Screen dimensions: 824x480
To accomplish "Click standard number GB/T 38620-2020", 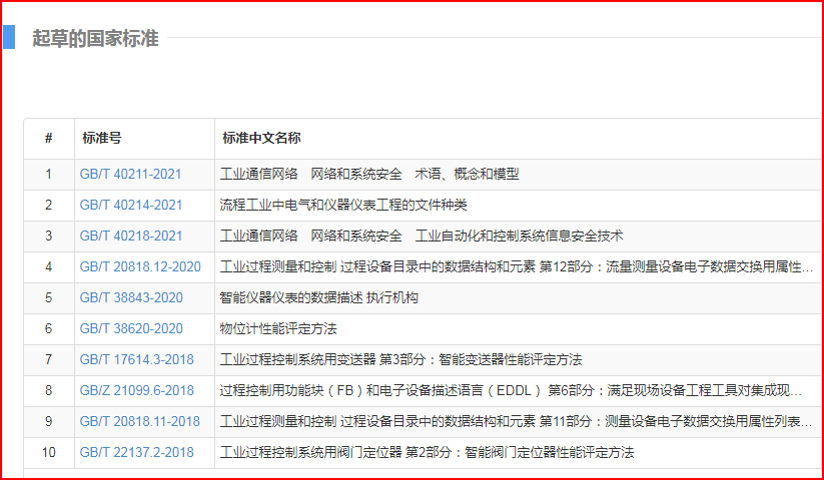I will (131, 329).
